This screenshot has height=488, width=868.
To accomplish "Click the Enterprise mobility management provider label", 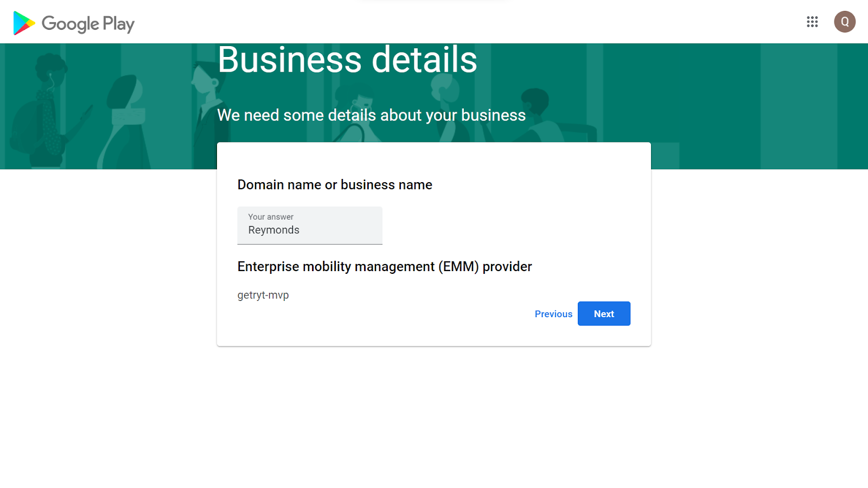I will [x=385, y=267].
